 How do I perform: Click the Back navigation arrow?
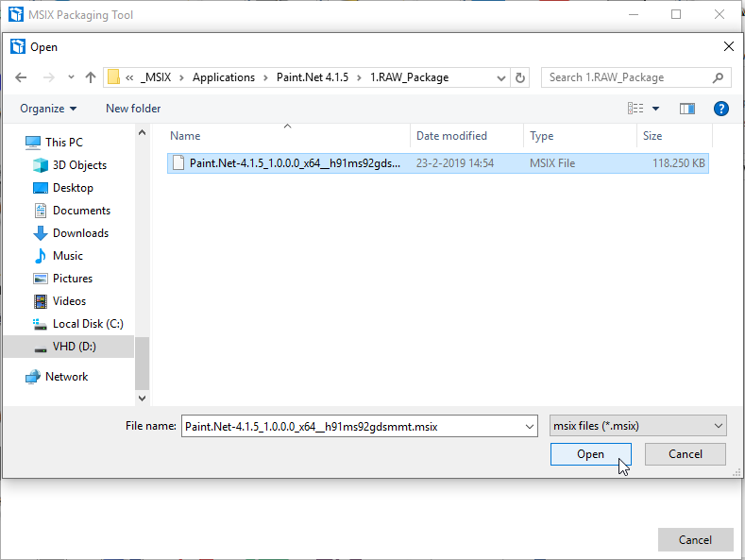[22, 77]
